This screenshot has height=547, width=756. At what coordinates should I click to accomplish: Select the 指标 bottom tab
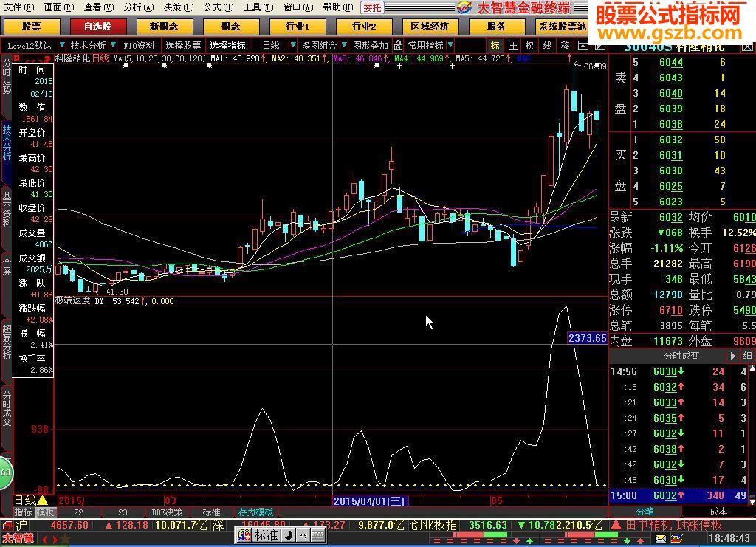coord(23,512)
